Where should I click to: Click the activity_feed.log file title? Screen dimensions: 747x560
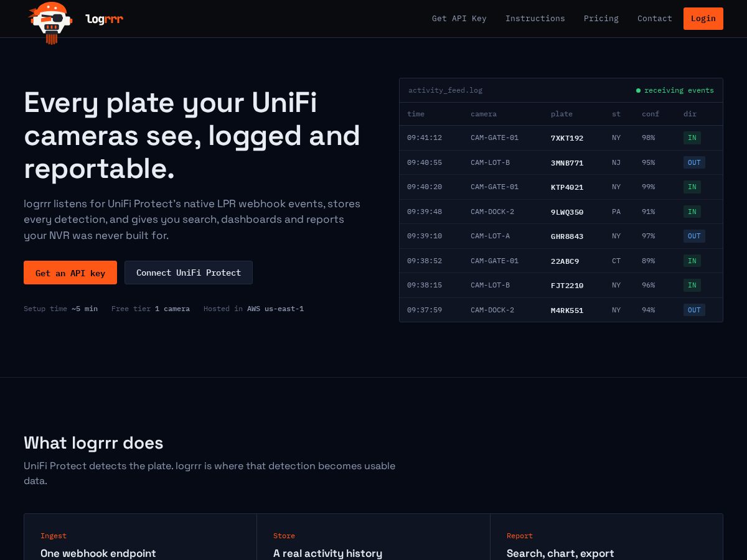[446, 90]
